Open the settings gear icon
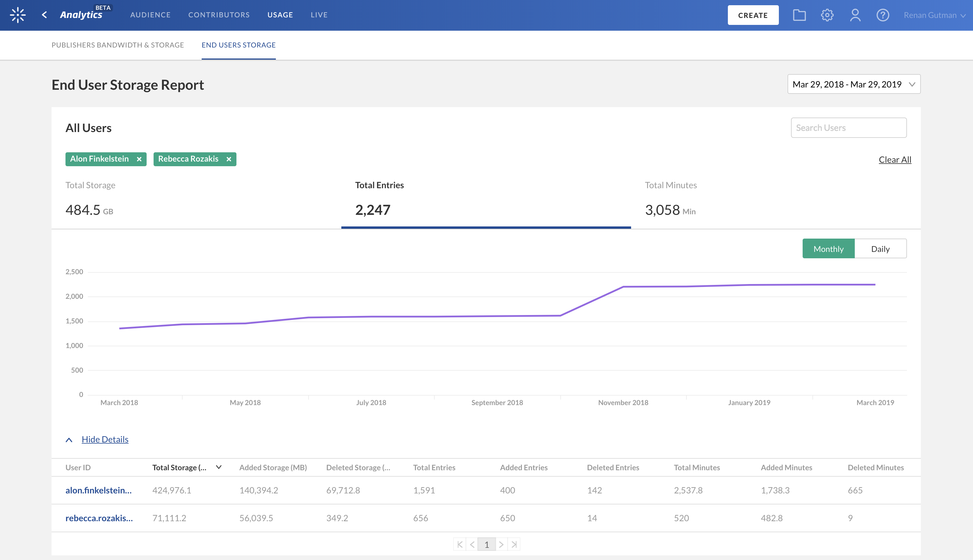The image size is (973, 560). 827,15
